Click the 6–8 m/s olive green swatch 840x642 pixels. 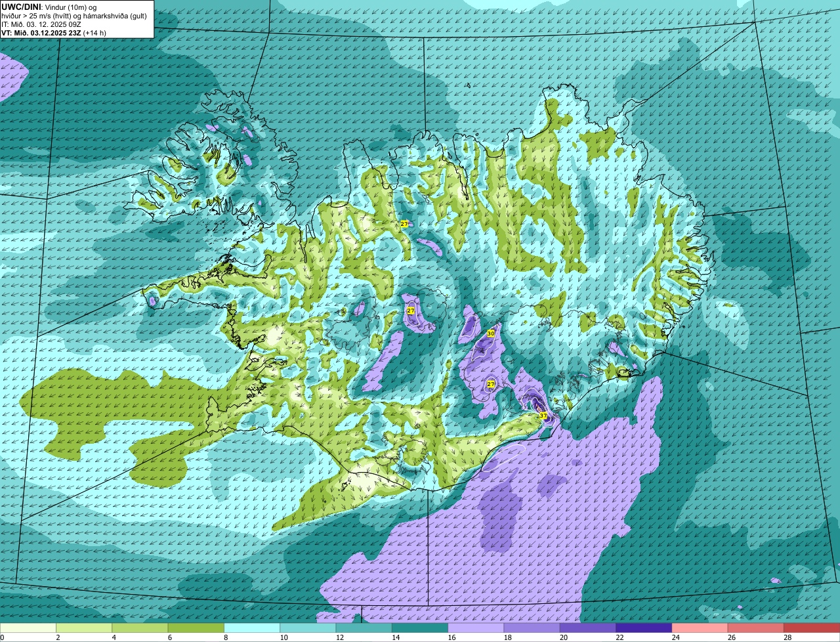click(x=196, y=628)
